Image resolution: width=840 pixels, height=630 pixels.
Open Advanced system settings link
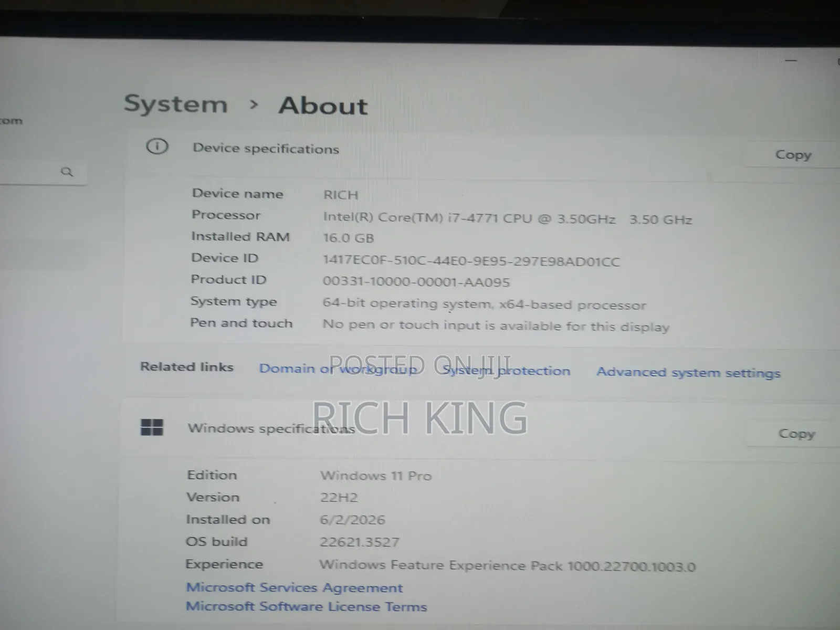(688, 373)
